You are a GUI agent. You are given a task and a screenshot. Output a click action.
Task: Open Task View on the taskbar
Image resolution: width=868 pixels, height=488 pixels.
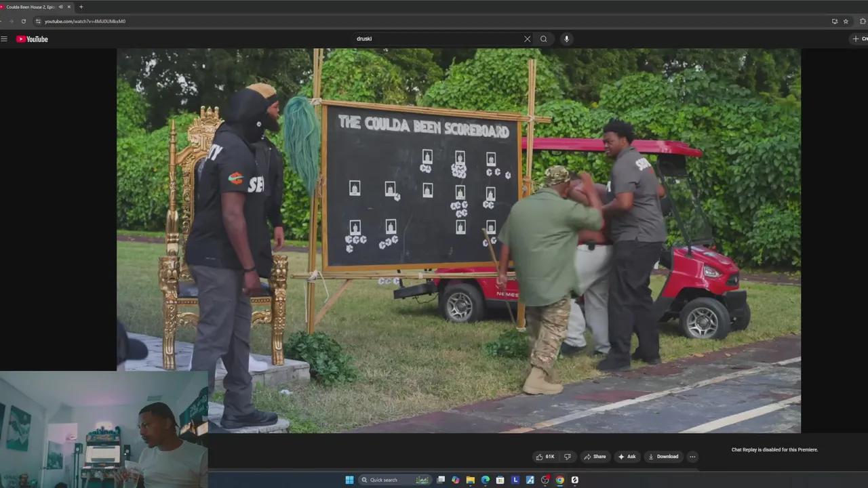point(441,480)
